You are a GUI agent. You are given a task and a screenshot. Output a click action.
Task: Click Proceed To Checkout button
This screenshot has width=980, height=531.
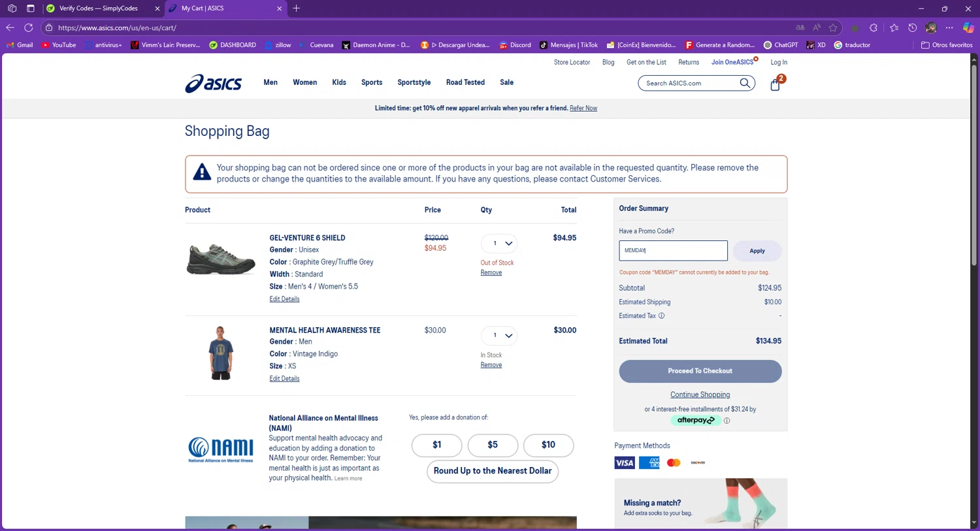coord(700,371)
